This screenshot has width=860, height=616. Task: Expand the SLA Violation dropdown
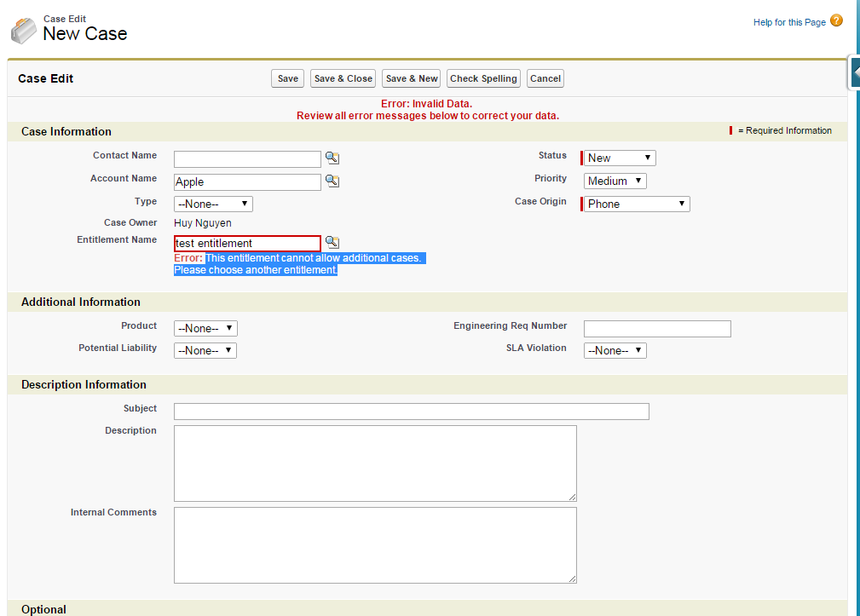[x=615, y=350]
